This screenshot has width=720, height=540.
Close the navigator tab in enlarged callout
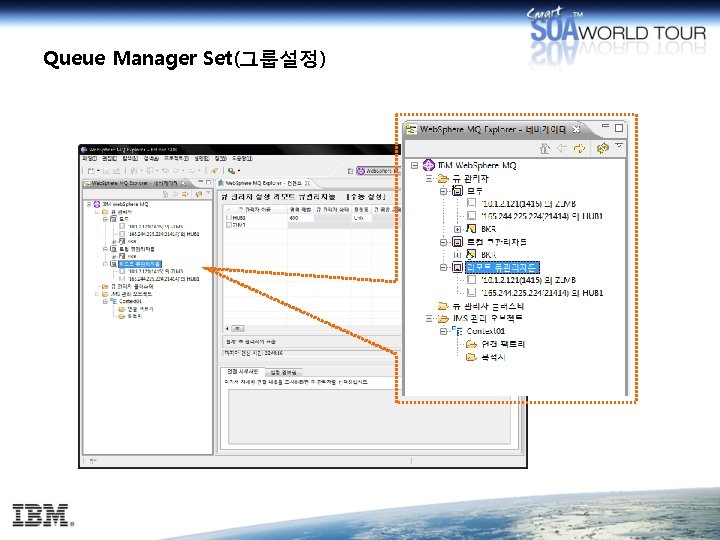576,129
